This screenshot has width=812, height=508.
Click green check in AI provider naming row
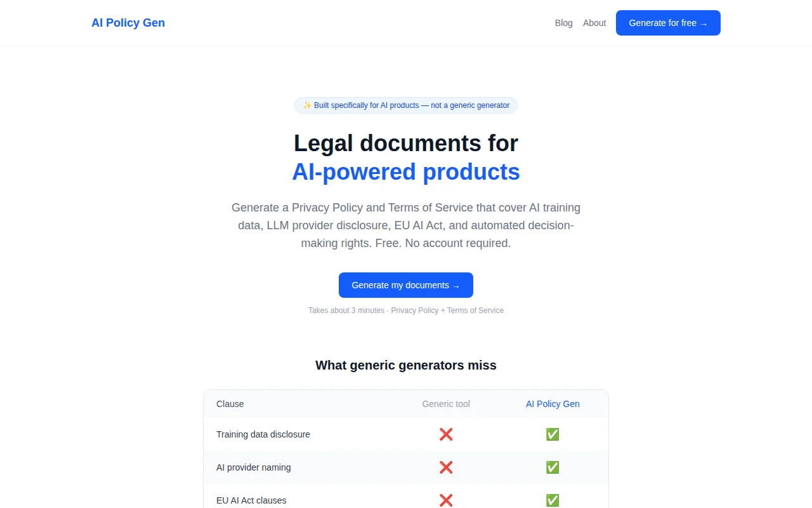[x=553, y=467]
